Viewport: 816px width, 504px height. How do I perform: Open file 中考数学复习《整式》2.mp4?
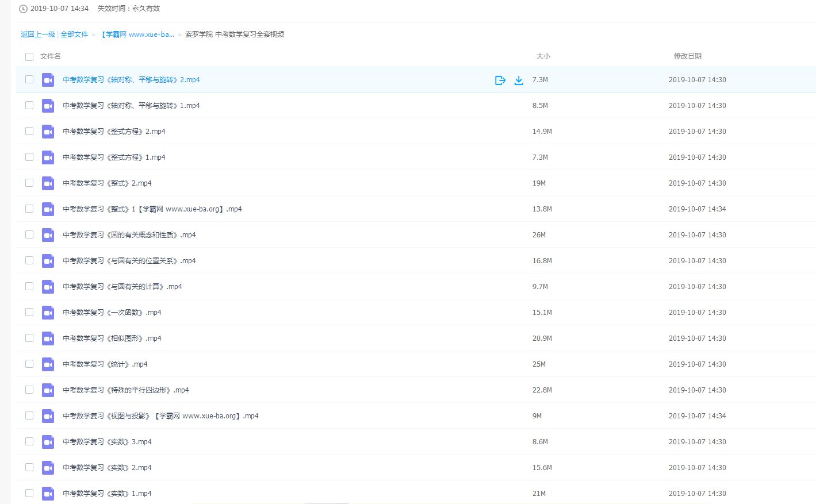(107, 183)
